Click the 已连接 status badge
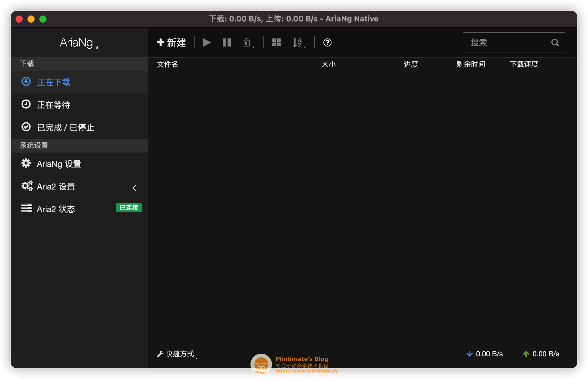588x379 pixels. tap(129, 208)
